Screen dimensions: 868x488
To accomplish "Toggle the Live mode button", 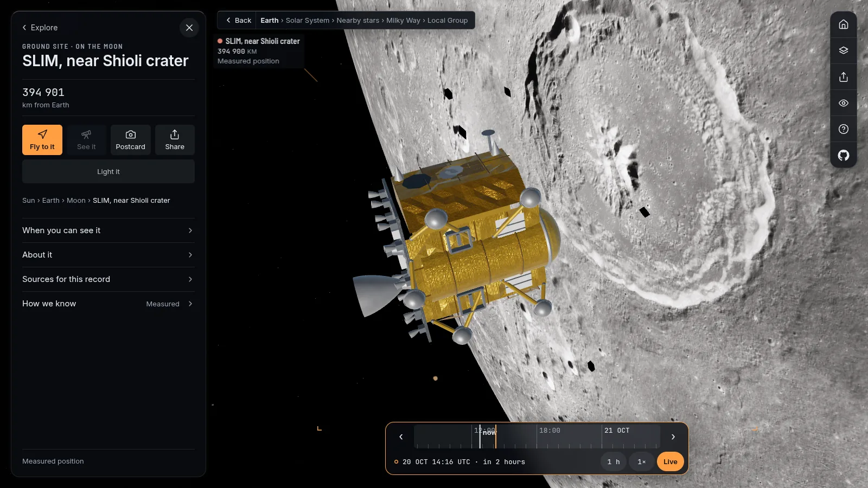I will [x=671, y=462].
